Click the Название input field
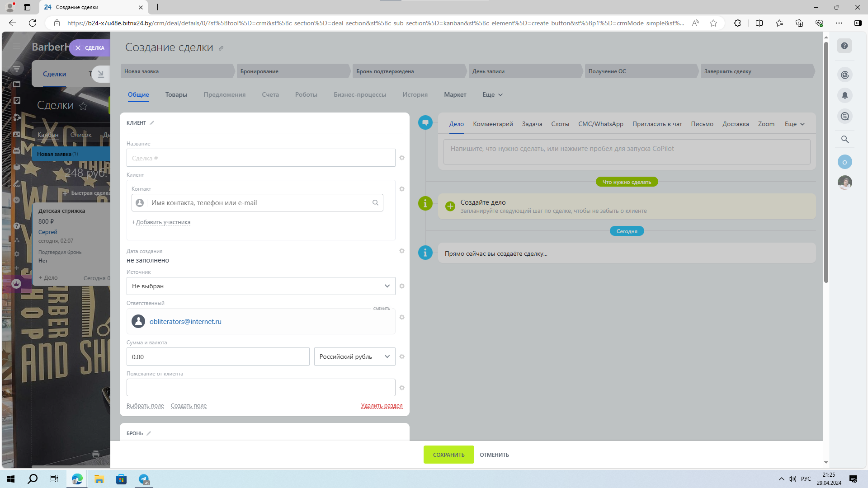This screenshot has height=488, width=868. (x=261, y=158)
